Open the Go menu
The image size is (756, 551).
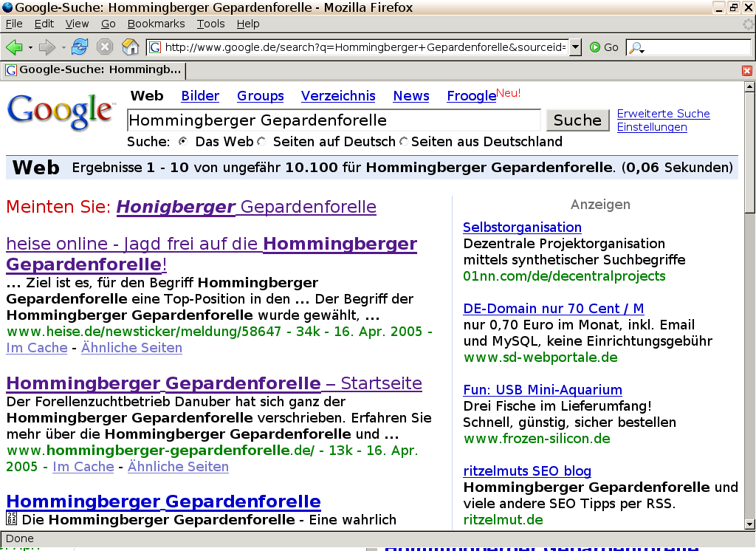pyautogui.click(x=108, y=24)
